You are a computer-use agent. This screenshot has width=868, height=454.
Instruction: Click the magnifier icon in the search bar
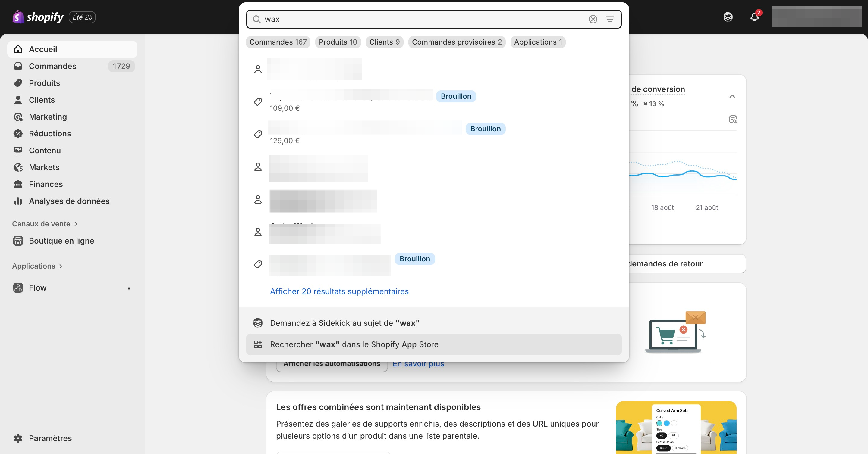click(256, 19)
